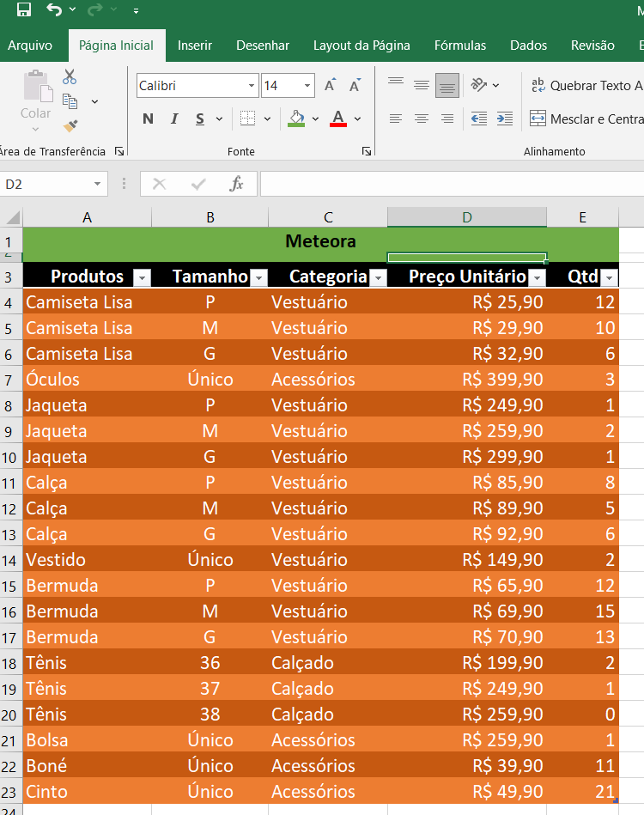The width and height of the screenshot is (644, 815).
Task: Click the Meteora title cell
Action: [x=320, y=241]
